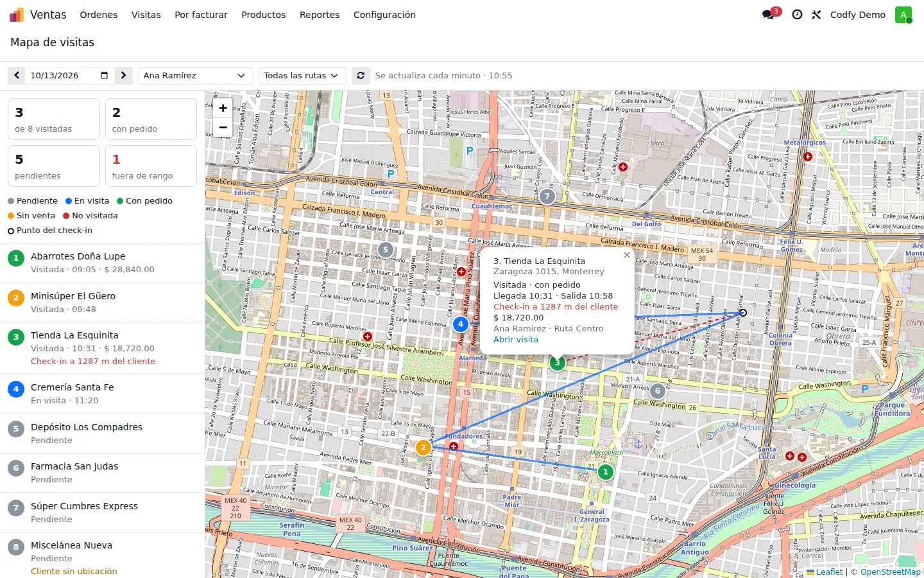Expand the Ana Ramírez salesperson dropdown
Image resolution: width=924 pixels, height=578 pixels.
tap(195, 75)
